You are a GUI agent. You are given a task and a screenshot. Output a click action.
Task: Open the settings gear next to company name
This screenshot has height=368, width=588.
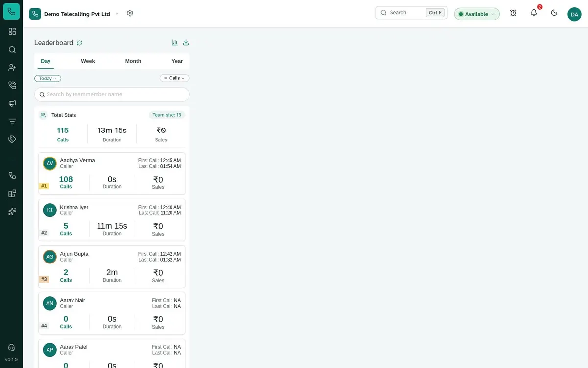click(x=130, y=13)
